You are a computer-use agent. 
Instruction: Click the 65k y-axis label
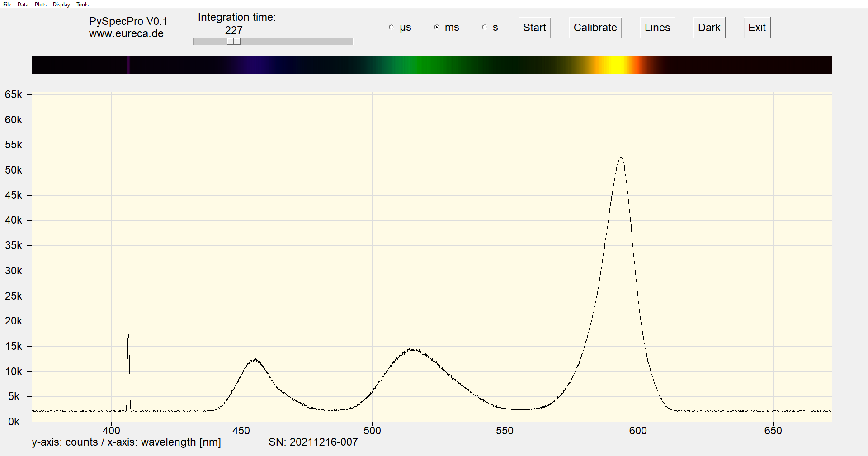pyautogui.click(x=14, y=94)
